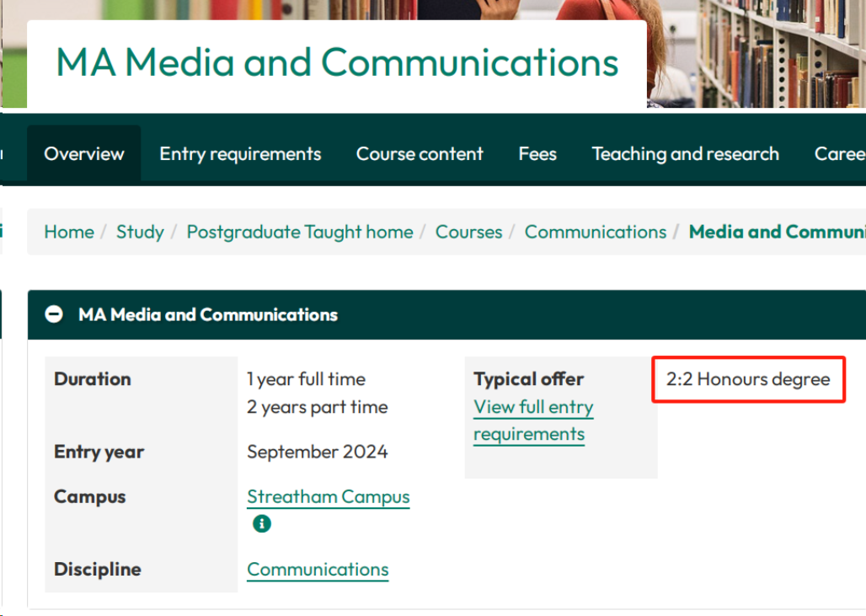Open the partially visible Careers tab
This screenshot has width=866, height=616.
[839, 154]
